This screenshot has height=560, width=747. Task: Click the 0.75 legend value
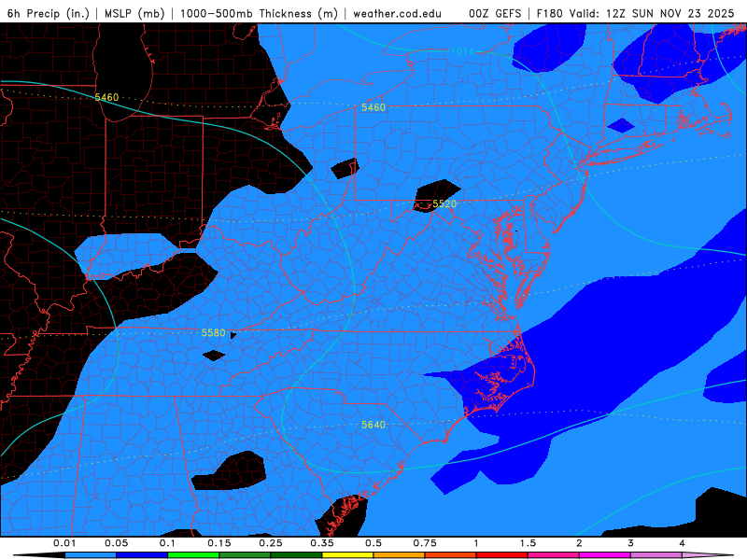tap(425, 543)
